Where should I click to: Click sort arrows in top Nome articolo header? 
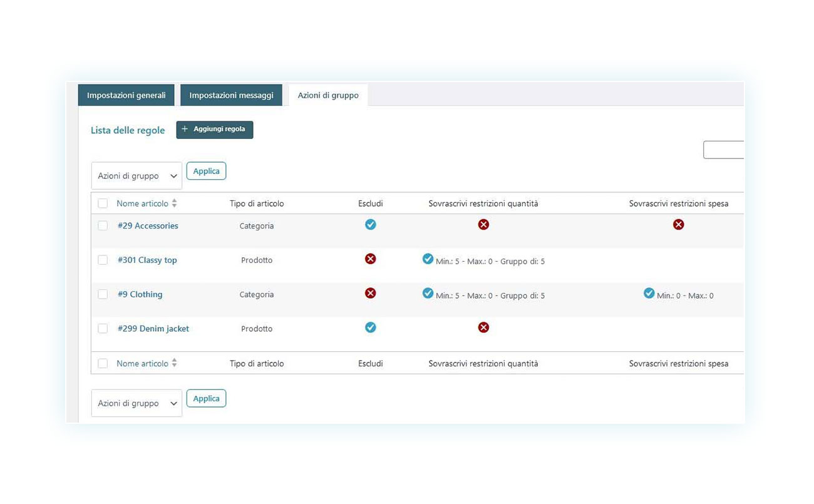coord(175,203)
